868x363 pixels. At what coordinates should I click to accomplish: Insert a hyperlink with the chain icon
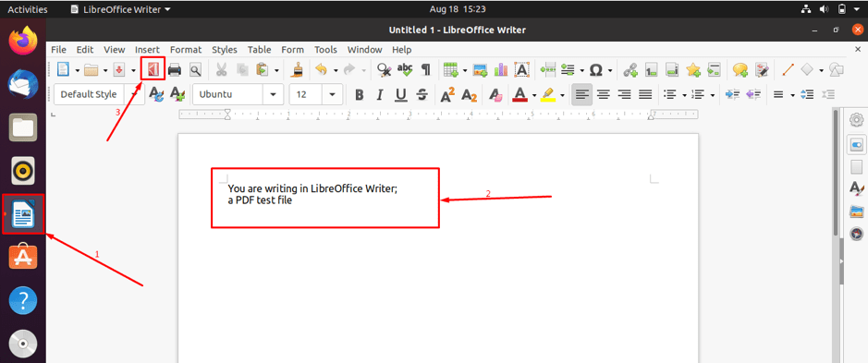pyautogui.click(x=630, y=69)
